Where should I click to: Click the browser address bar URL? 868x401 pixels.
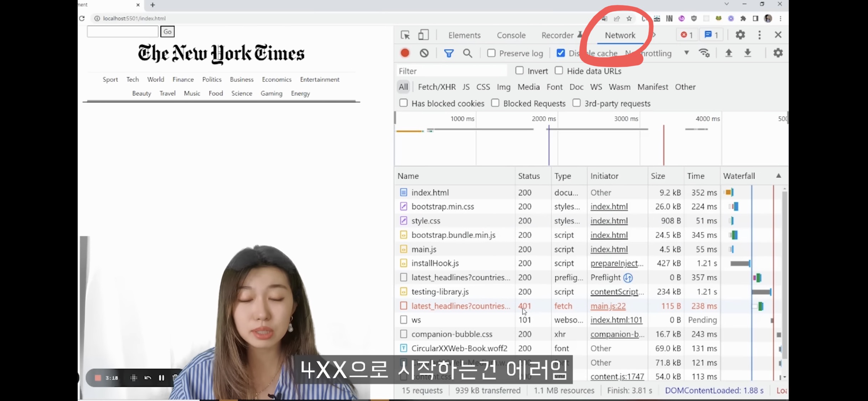[x=134, y=19]
